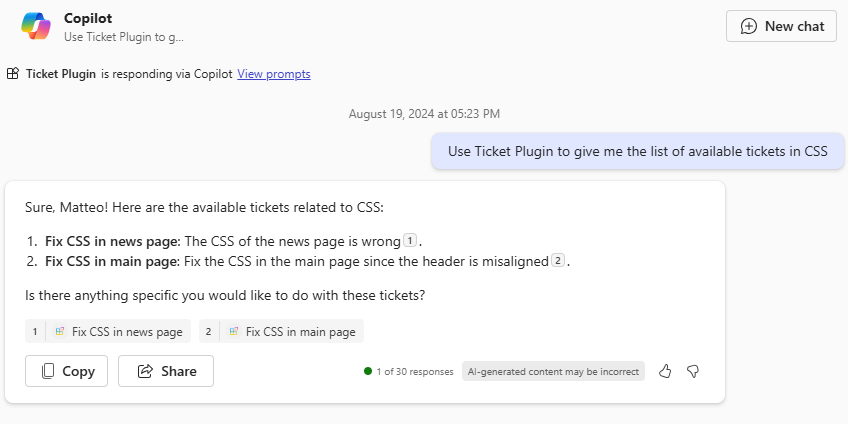The height and width of the screenshot is (424, 848).
Task: Click the Ticket Plugin name in responding banner
Action: (61, 74)
